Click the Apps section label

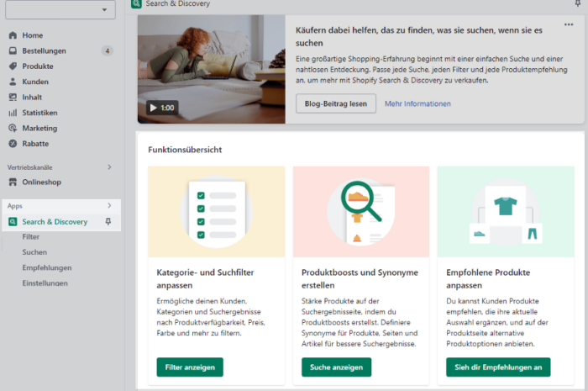[x=15, y=206]
